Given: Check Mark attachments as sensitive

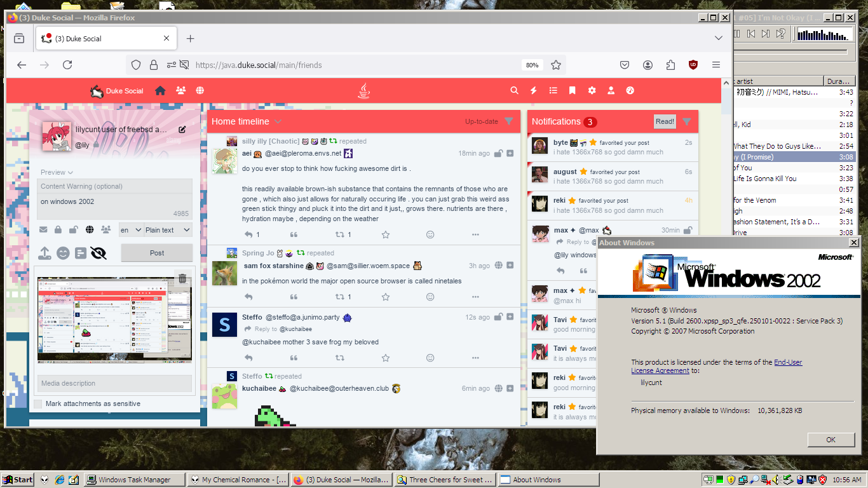Looking at the screenshot, I should [x=38, y=404].
